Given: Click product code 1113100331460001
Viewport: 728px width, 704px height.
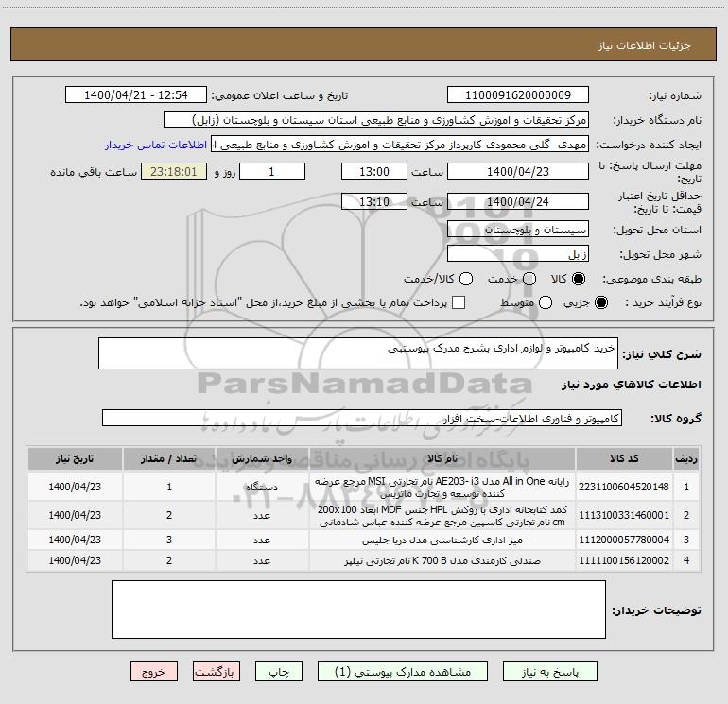Looking at the screenshot, I should [x=624, y=515].
